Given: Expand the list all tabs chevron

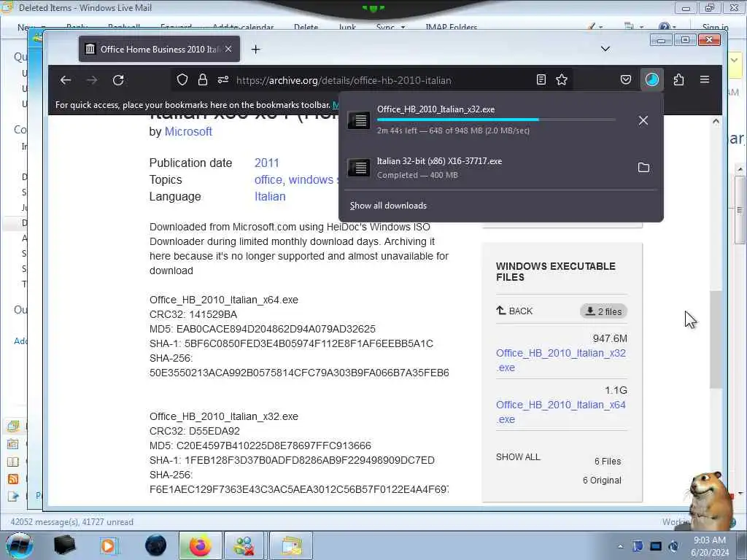Looking at the screenshot, I should pyautogui.click(x=605, y=49).
